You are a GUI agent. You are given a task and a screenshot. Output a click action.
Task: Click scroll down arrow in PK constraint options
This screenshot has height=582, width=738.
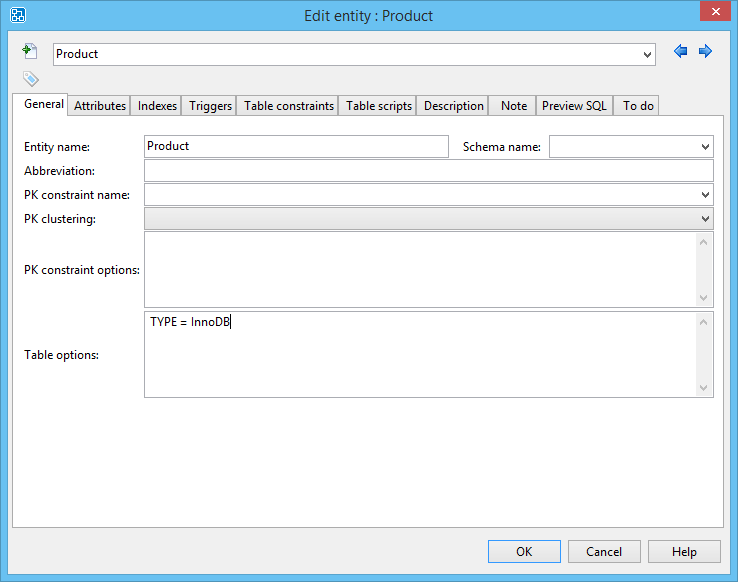coord(704,297)
